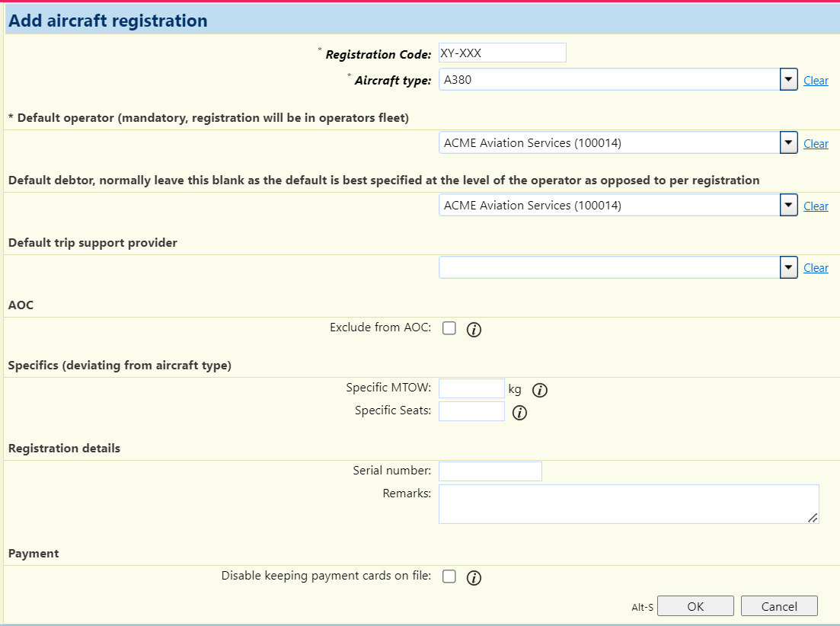Show info about disabling payment cards on file
840x626 pixels.
(x=474, y=577)
